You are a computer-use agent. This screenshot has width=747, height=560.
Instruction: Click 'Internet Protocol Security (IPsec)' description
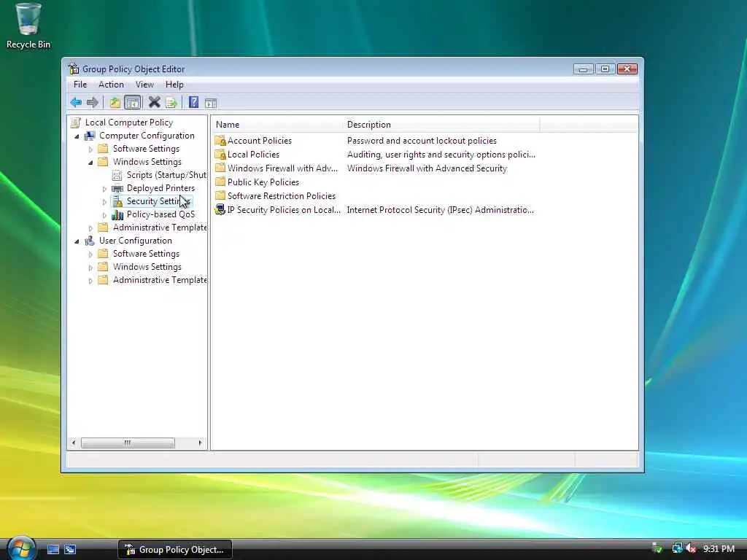click(x=440, y=209)
